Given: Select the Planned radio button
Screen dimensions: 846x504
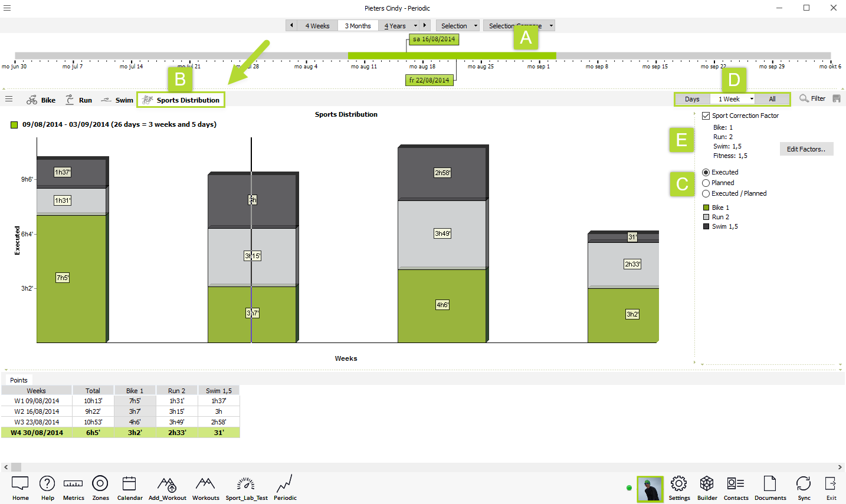Looking at the screenshot, I should pos(706,183).
